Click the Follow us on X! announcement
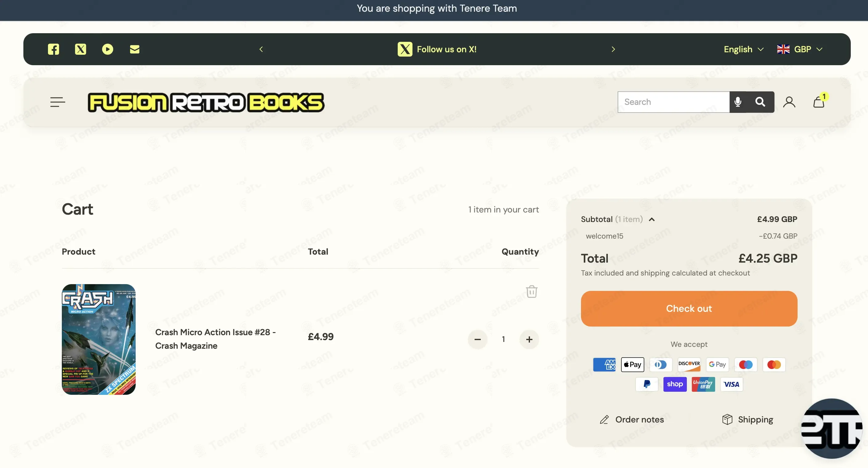 pyautogui.click(x=437, y=49)
